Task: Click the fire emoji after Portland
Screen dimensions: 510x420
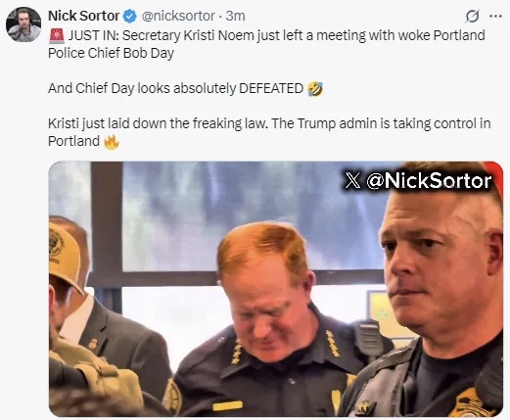Action: 112,142
